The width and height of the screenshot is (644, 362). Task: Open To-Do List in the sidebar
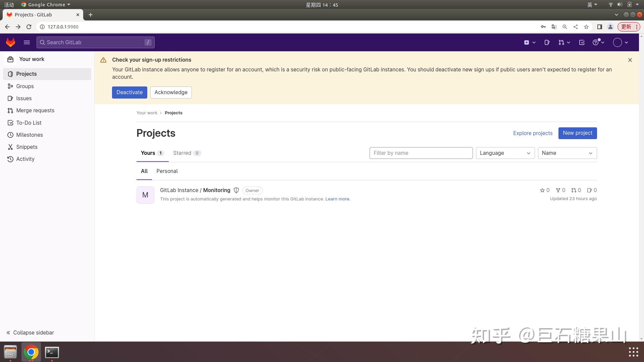[x=47, y=123]
